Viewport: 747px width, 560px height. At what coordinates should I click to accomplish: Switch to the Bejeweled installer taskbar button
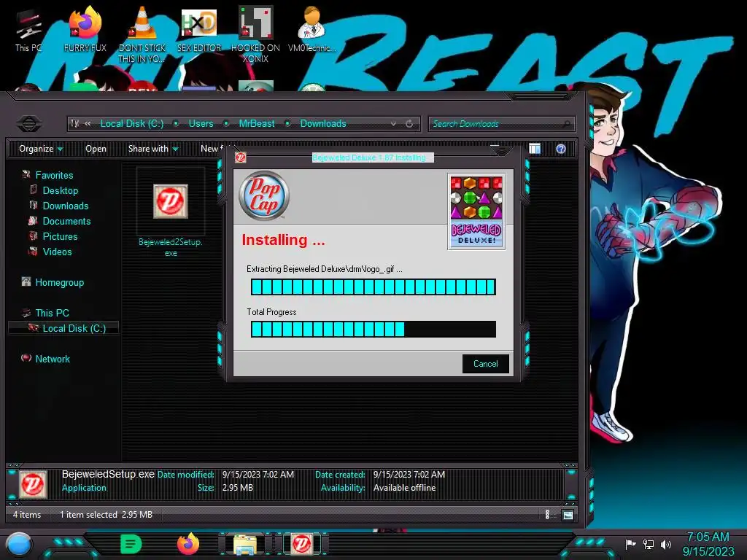tap(302, 544)
